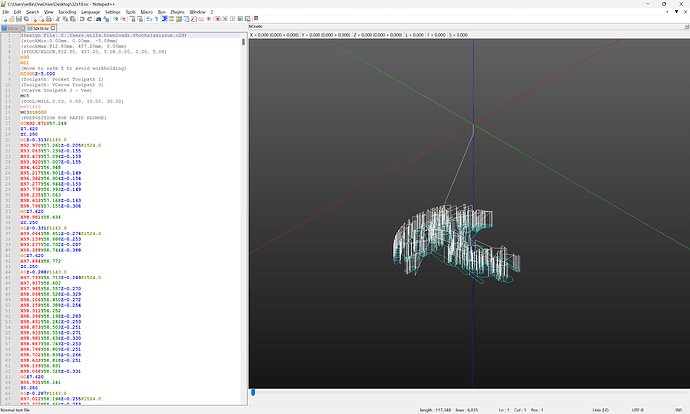Close the 32x18.nc tab with X
This screenshot has width=690, height=414.
tap(53, 28)
